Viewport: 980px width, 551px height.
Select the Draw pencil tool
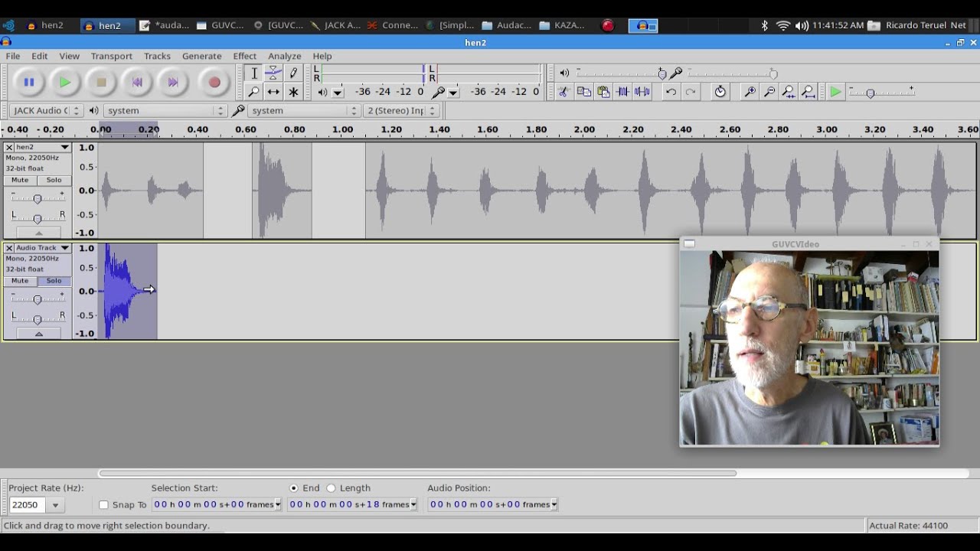click(293, 73)
